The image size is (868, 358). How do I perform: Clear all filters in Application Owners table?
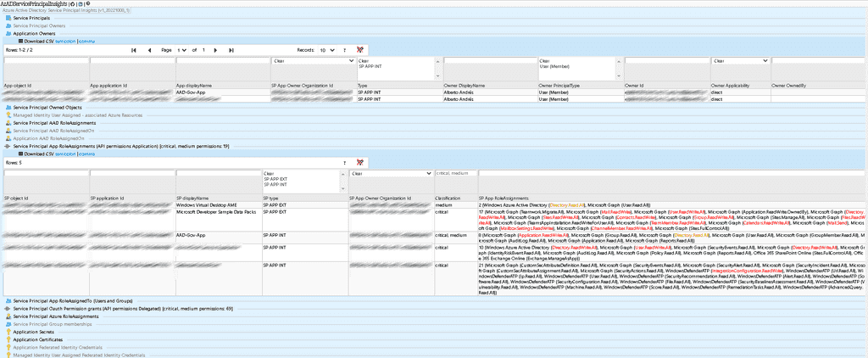359,50
